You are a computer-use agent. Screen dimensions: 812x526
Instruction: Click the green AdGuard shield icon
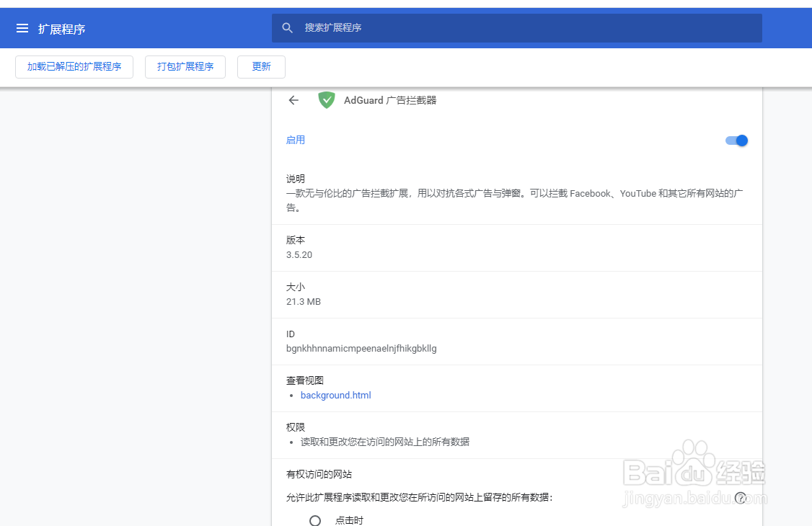326,100
